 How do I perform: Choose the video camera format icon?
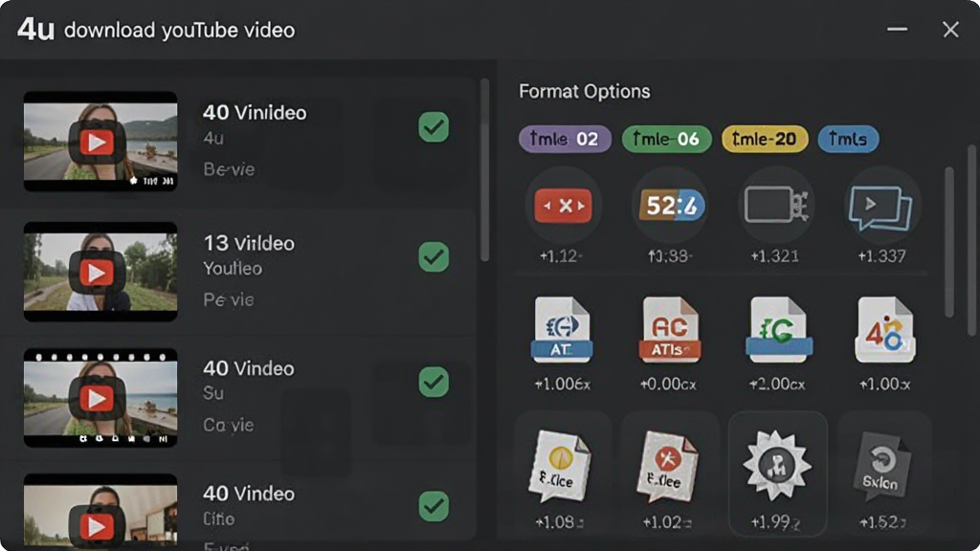pos(775,205)
